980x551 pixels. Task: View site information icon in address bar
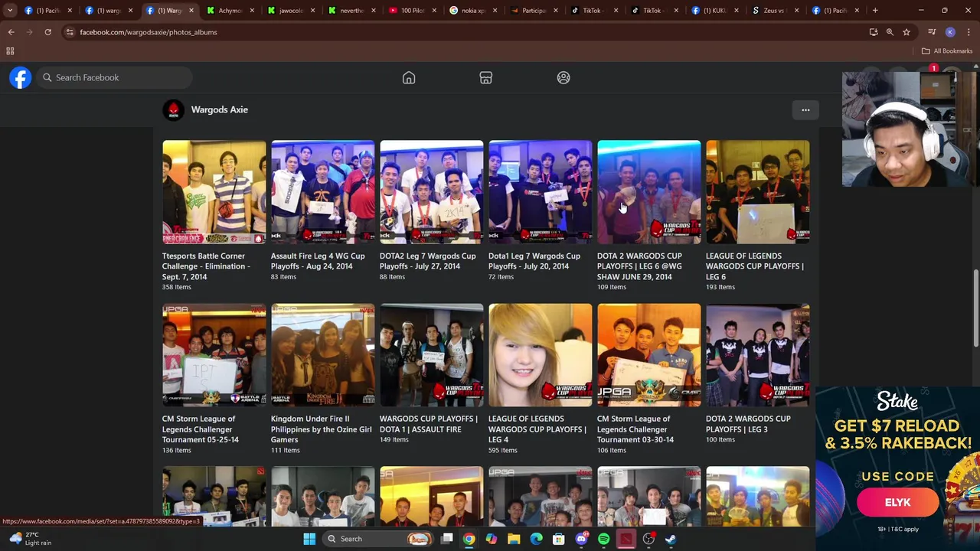coord(70,32)
